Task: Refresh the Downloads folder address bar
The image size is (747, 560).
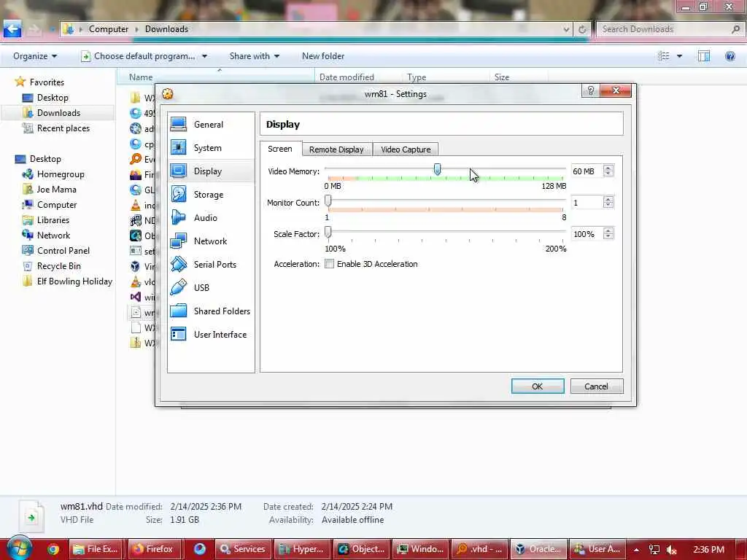Action: coord(582,29)
